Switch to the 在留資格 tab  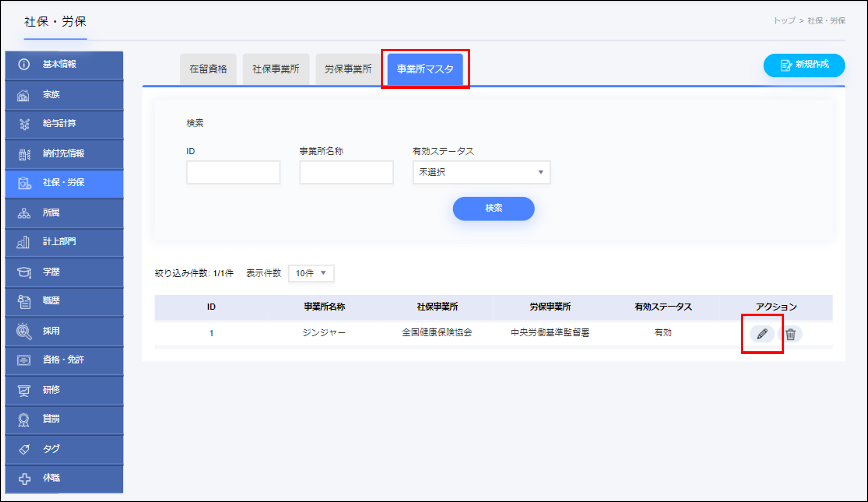208,69
